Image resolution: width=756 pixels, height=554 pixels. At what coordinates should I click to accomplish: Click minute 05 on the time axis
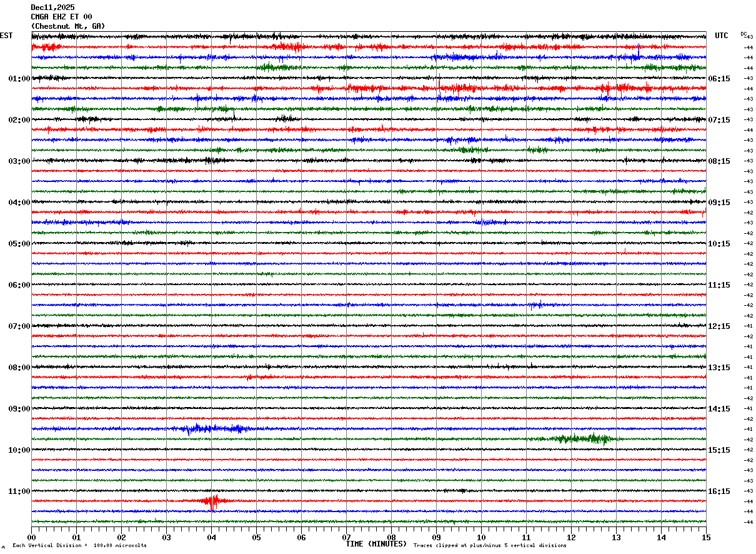(x=256, y=537)
